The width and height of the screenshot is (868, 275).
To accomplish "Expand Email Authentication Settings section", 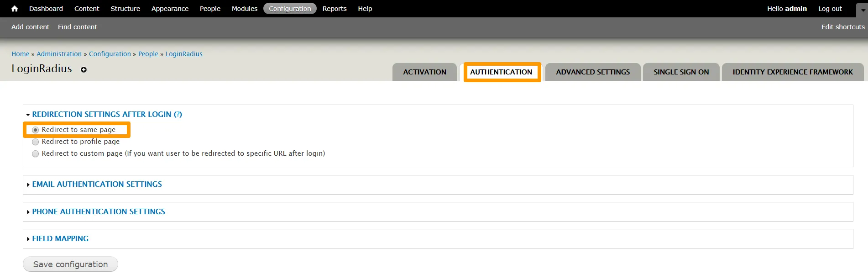I will (97, 184).
